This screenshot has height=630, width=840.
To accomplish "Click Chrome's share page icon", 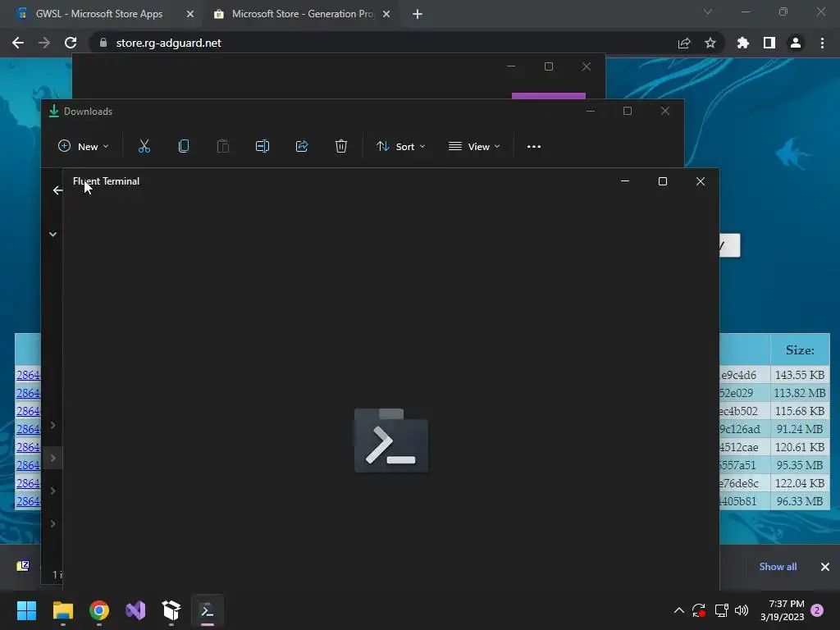I will (684, 43).
